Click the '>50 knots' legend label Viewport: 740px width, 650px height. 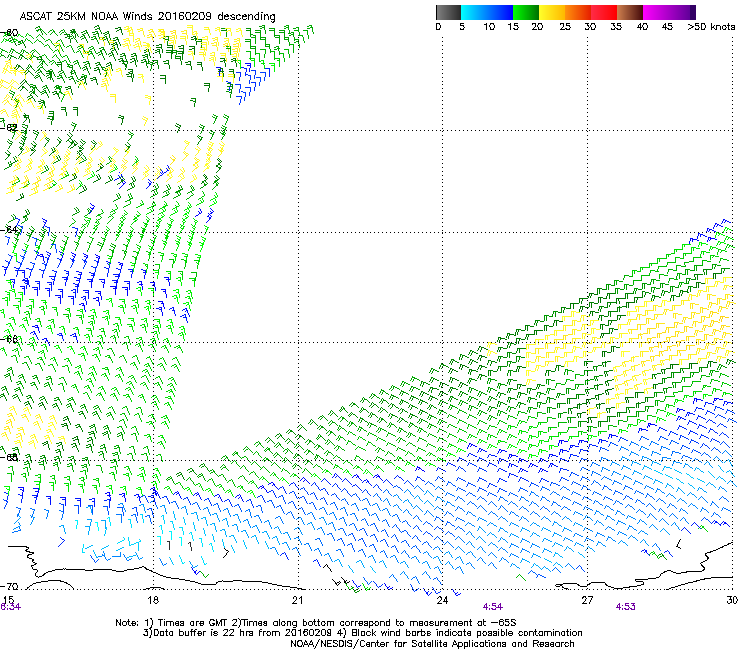[711, 27]
